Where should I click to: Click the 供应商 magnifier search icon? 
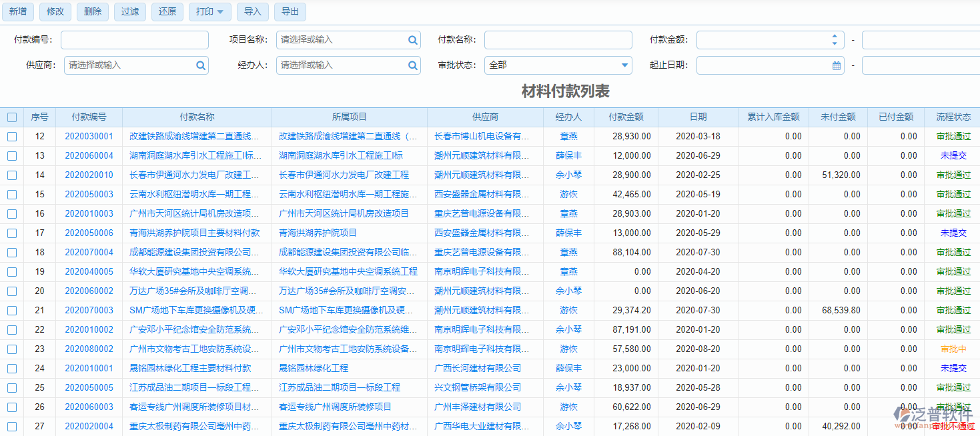(x=199, y=65)
